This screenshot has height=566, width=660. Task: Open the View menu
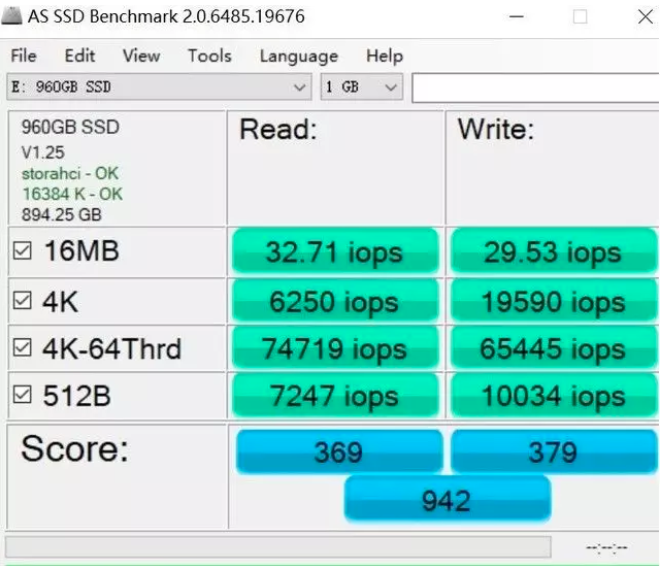141,56
